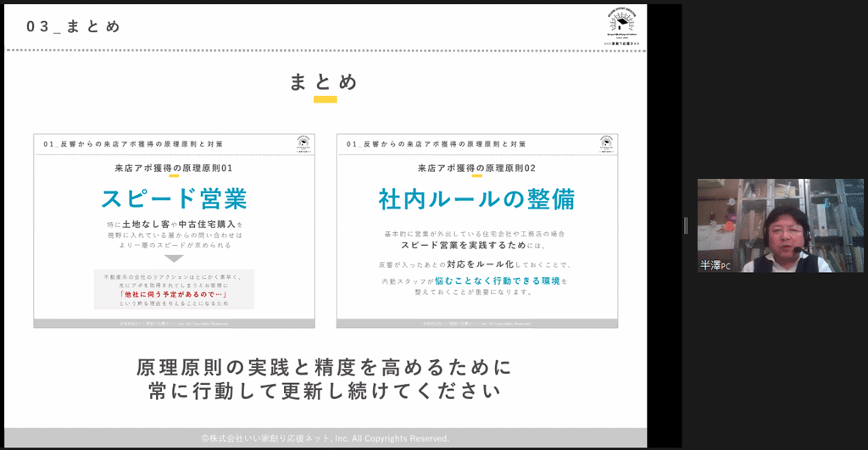Click the 原理原則の実践と精度を高めるために line

pos(325,368)
